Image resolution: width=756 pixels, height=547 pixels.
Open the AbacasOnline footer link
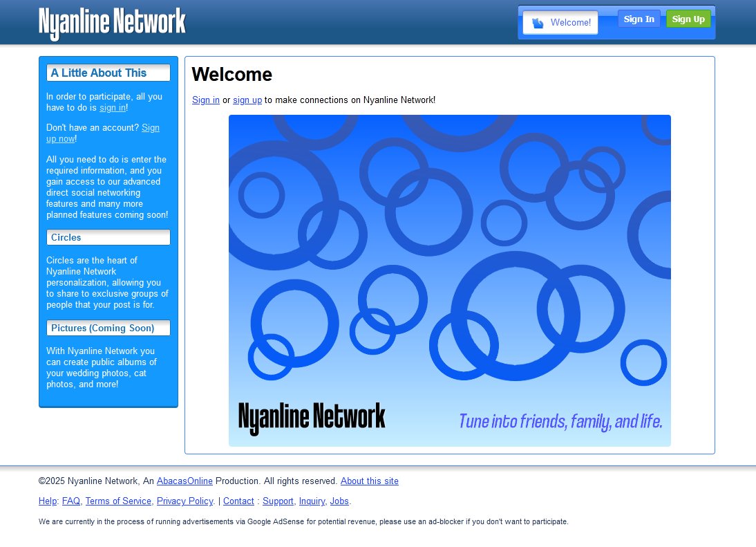[185, 481]
